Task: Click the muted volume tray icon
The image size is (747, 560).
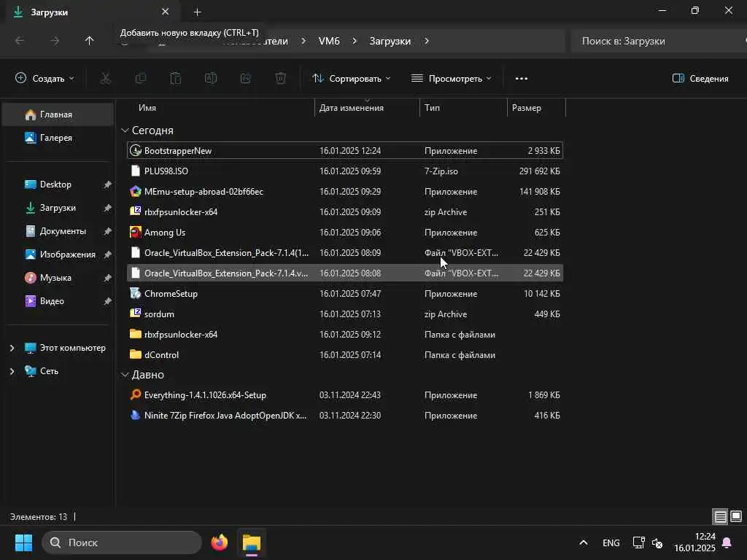Action: tap(657, 542)
